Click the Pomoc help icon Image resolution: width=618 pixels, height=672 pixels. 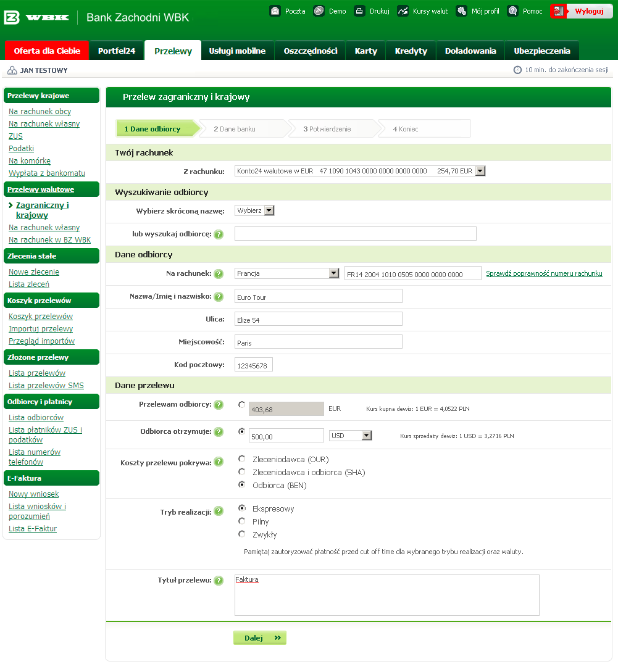click(x=512, y=10)
